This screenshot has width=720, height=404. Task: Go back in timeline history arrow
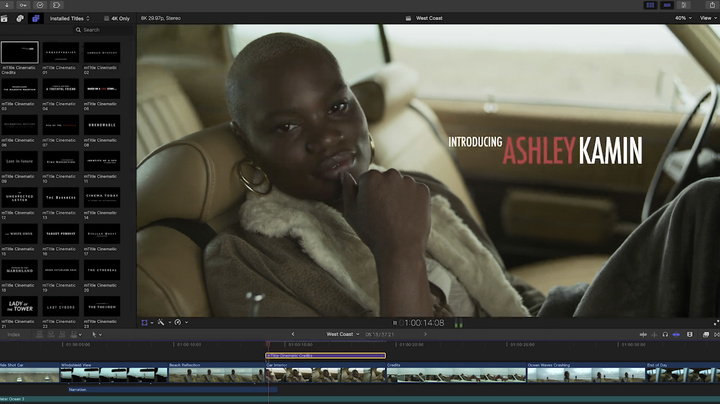(293, 334)
